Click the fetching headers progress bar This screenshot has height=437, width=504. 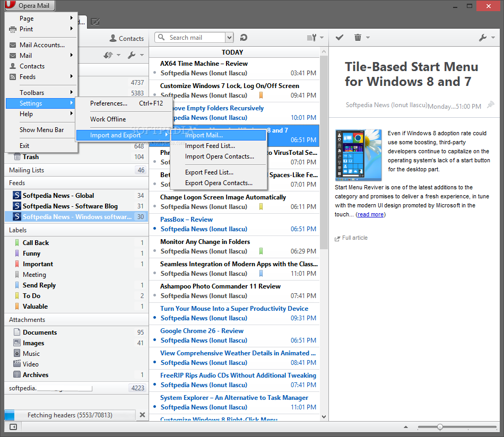[70, 415]
